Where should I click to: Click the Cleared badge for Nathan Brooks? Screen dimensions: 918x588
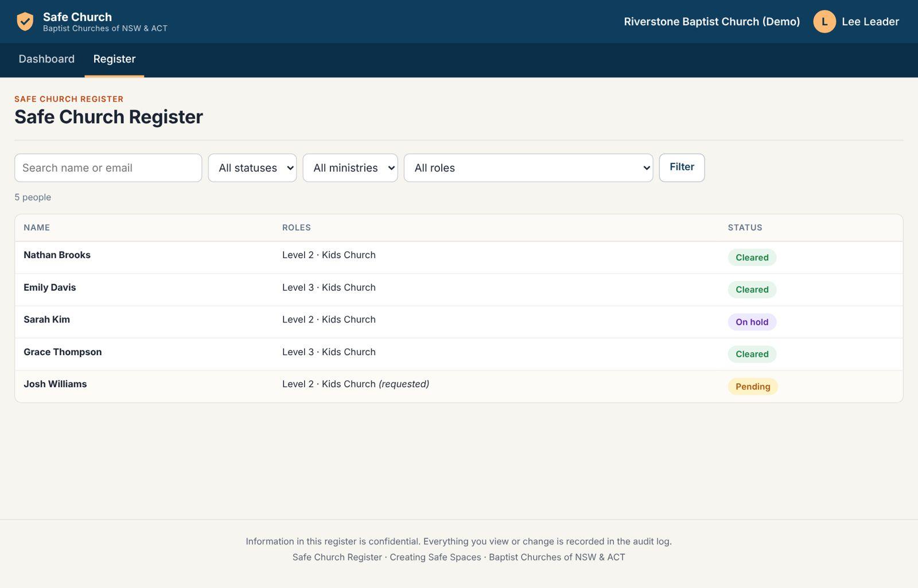[x=752, y=258]
